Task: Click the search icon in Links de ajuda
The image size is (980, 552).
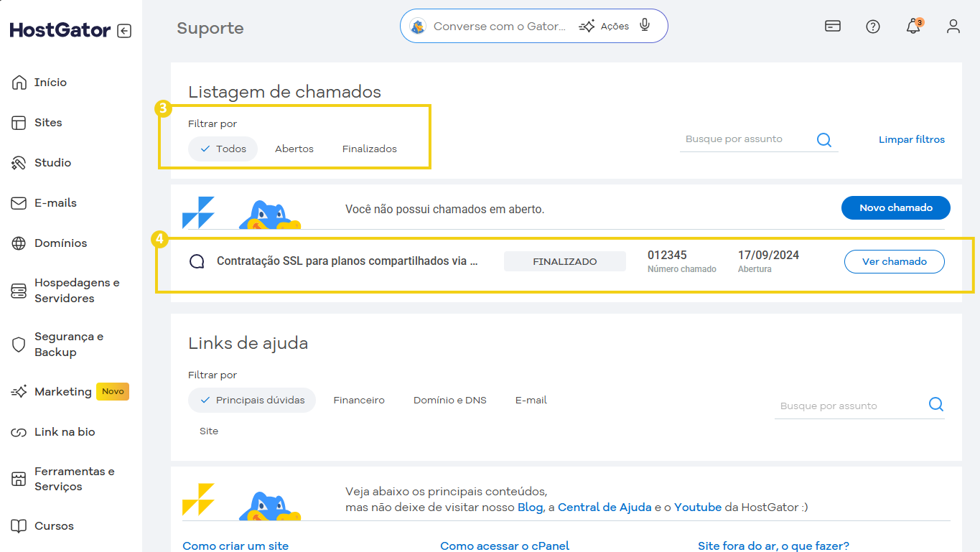Action: tap(935, 405)
